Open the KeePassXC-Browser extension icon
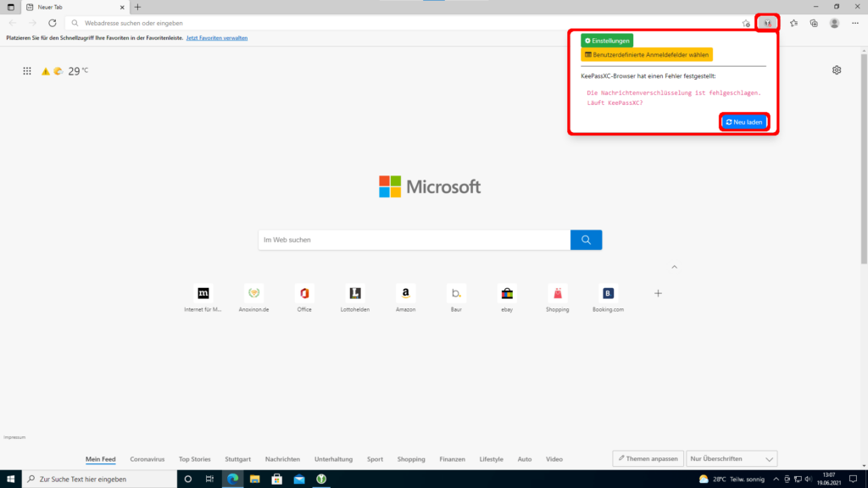Image resolution: width=868 pixels, height=488 pixels. pos(767,23)
